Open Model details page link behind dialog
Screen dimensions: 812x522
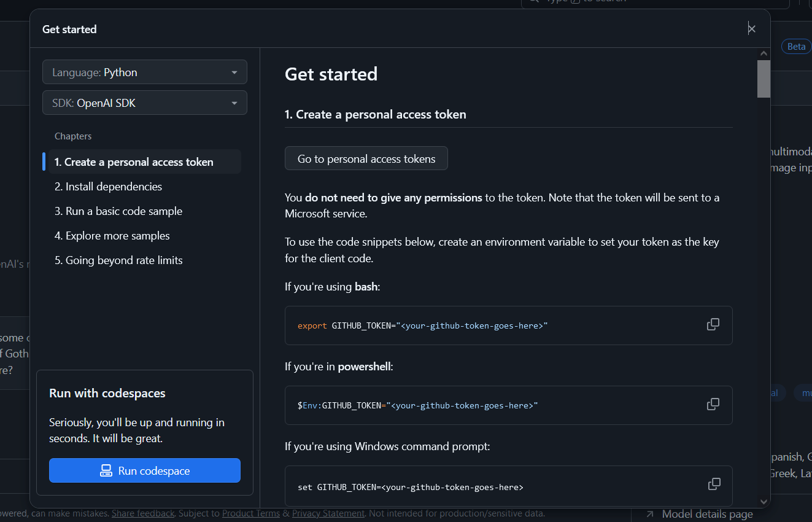coord(707,515)
